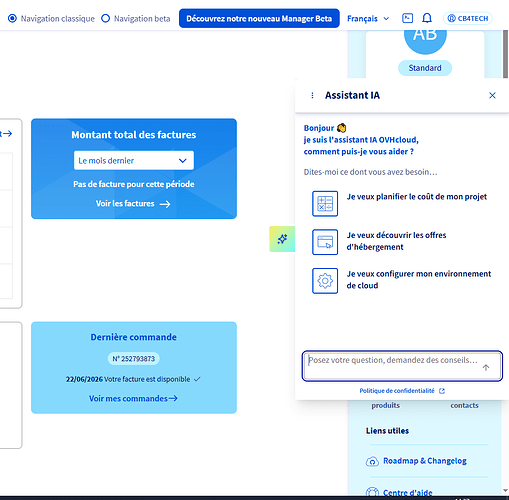Image resolution: width=509 pixels, height=500 pixels.
Task: Open the notifications bell icon
Action: [427, 18]
